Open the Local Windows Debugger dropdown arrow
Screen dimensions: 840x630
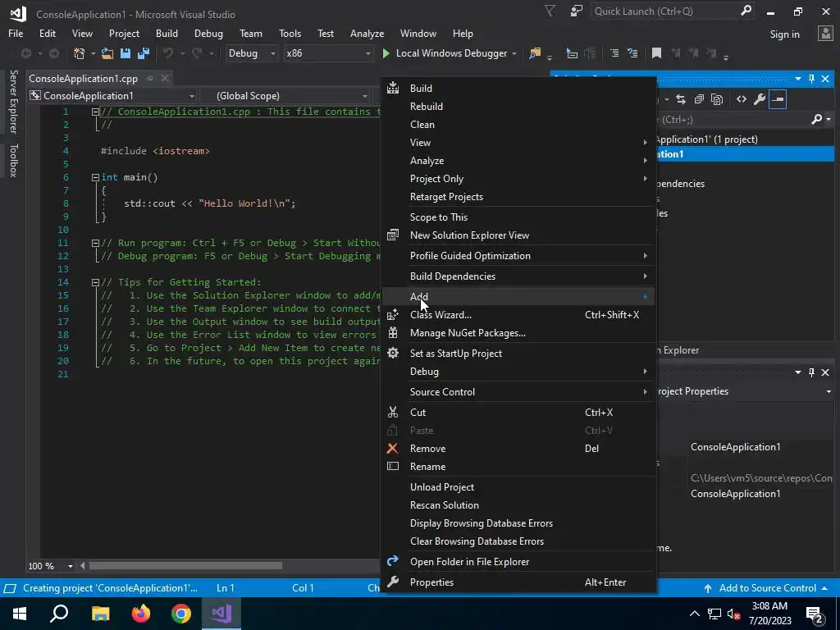click(x=514, y=53)
